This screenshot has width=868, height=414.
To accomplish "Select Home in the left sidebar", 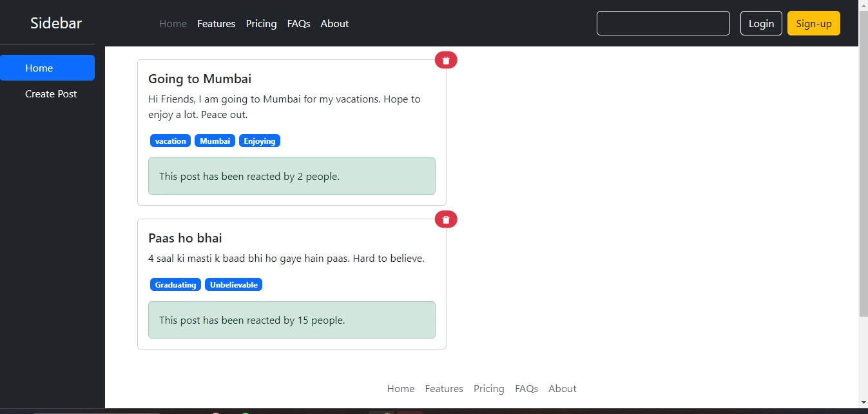I will 47,68.
